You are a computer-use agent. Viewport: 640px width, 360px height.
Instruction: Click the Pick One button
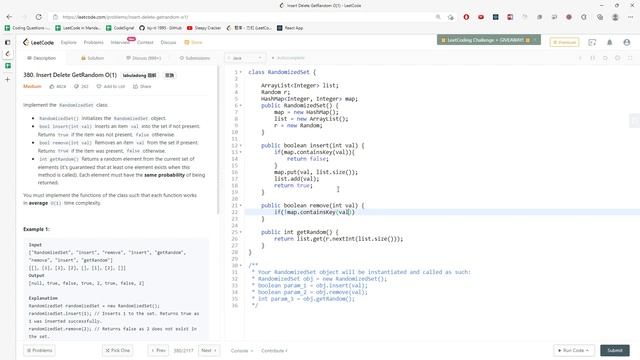118,350
